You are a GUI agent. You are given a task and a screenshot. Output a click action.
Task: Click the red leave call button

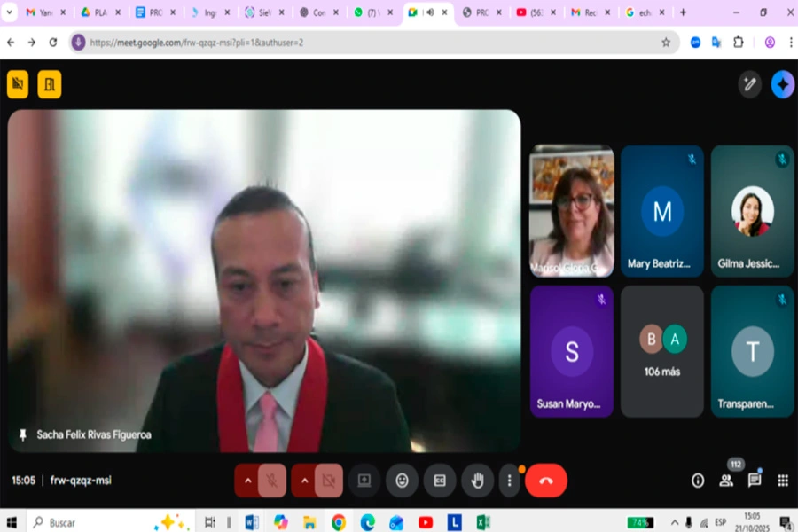click(545, 481)
